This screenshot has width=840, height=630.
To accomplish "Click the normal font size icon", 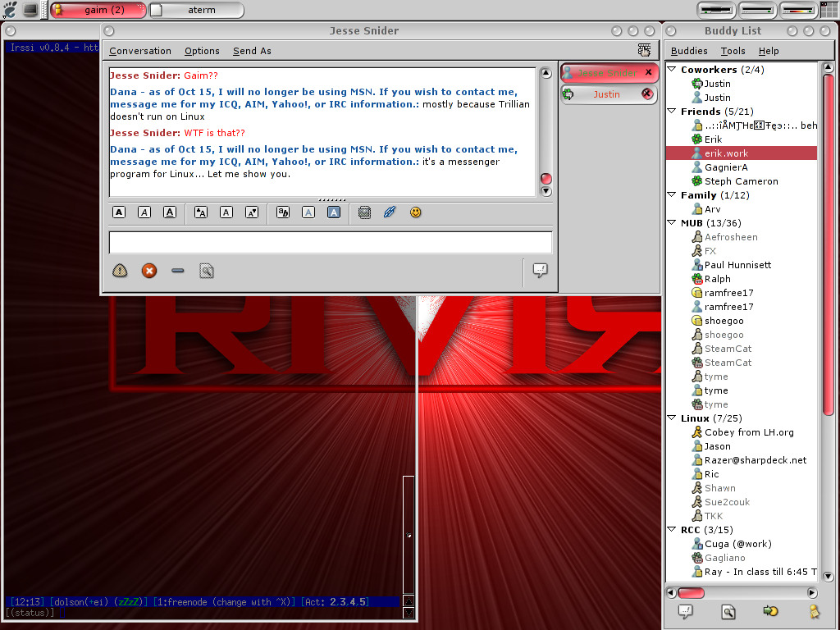I will click(226, 212).
